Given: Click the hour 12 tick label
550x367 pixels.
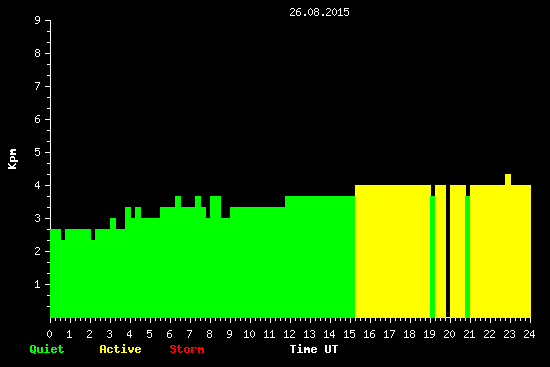Looking at the screenshot, I should [x=289, y=334].
